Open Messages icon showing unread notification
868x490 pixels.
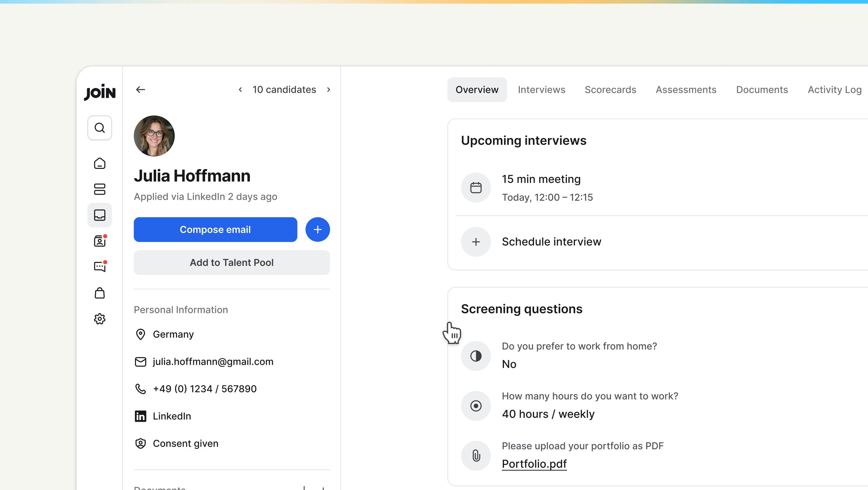point(99,266)
